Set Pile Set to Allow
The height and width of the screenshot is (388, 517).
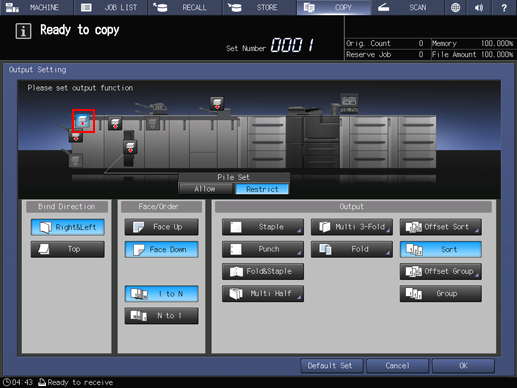coord(205,189)
